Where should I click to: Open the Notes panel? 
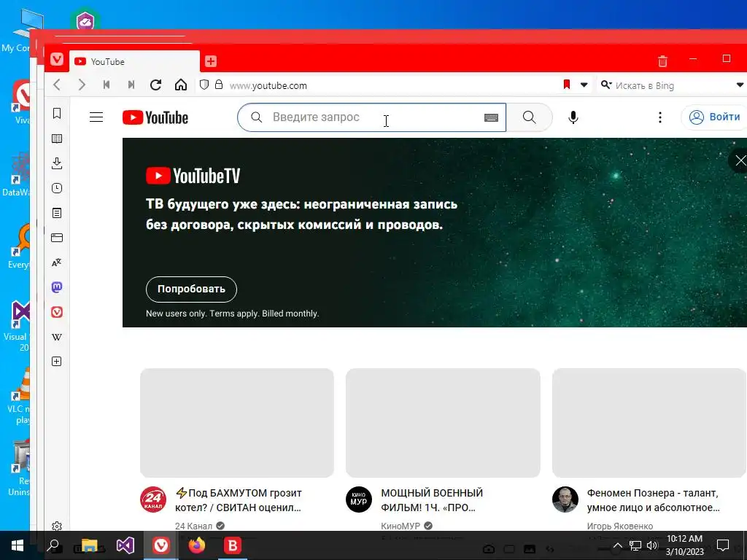coord(57,213)
